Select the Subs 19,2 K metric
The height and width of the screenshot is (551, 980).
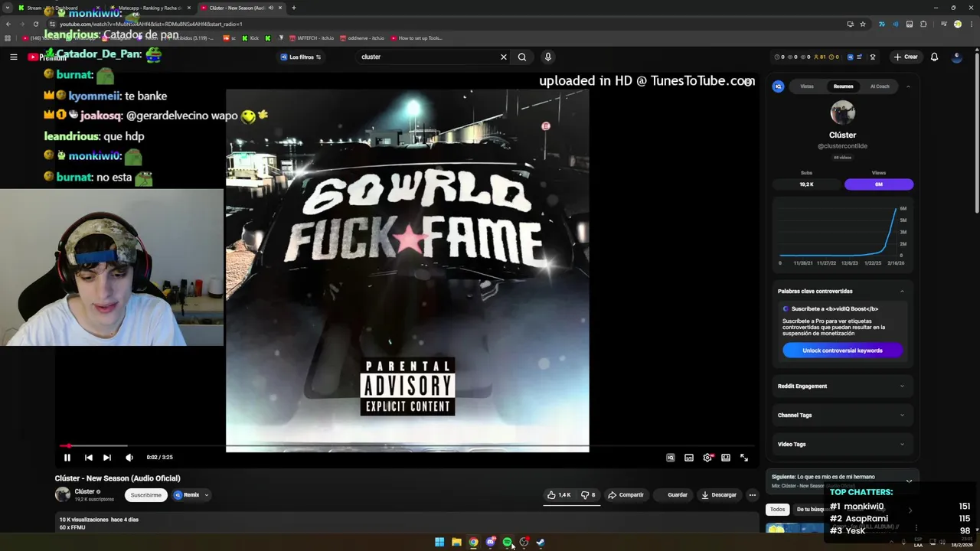806,184
